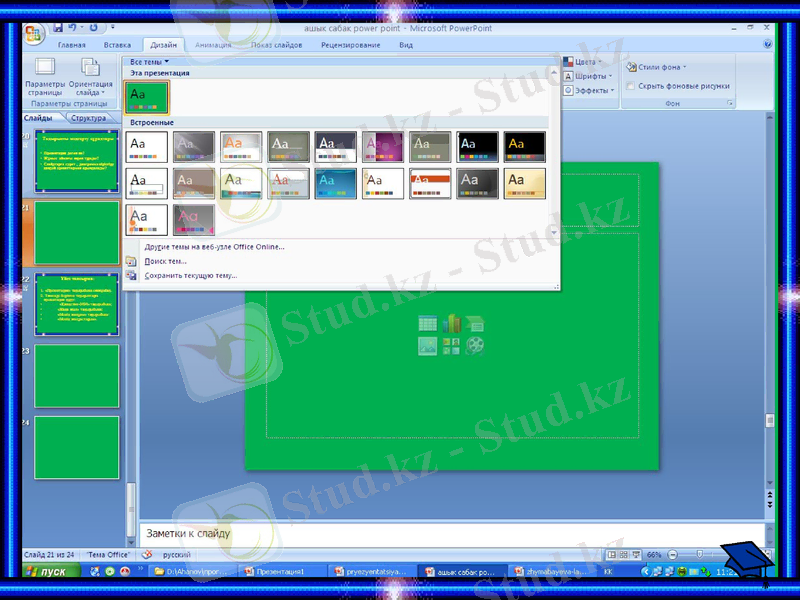Toggle the Slide Show view in status bar
Viewport: 800px width, 600px height.
(x=635, y=553)
